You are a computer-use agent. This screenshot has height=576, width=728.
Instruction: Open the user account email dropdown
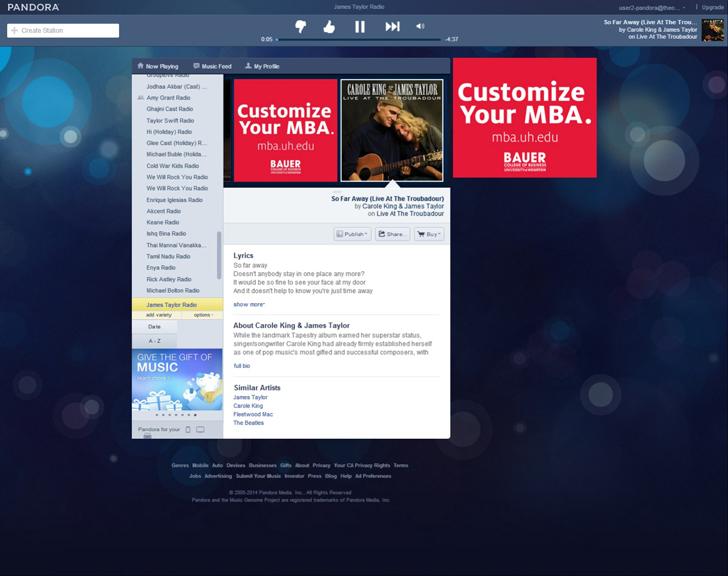(652, 7)
